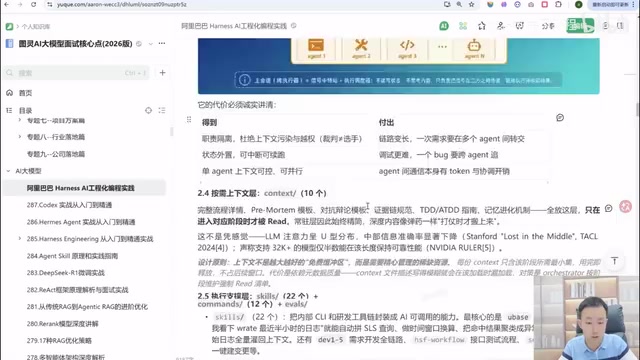Click the 分享 share button
Image resolution: width=640 pixels, height=360 pixels.
tap(548, 26)
